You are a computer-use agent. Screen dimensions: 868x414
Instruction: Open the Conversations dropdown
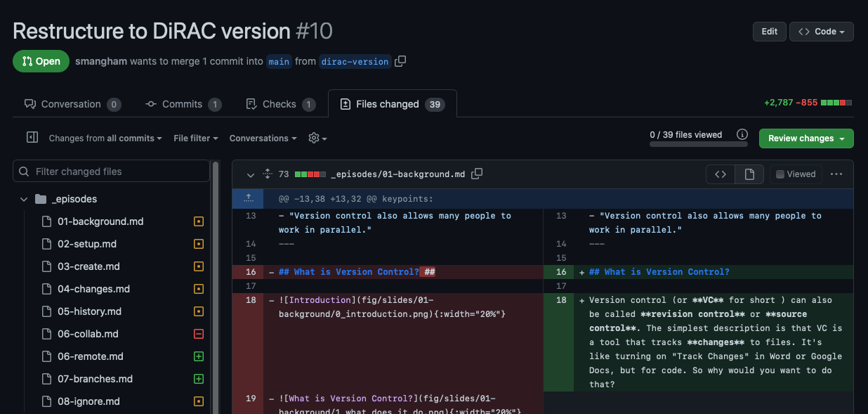(x=263, y=138)
